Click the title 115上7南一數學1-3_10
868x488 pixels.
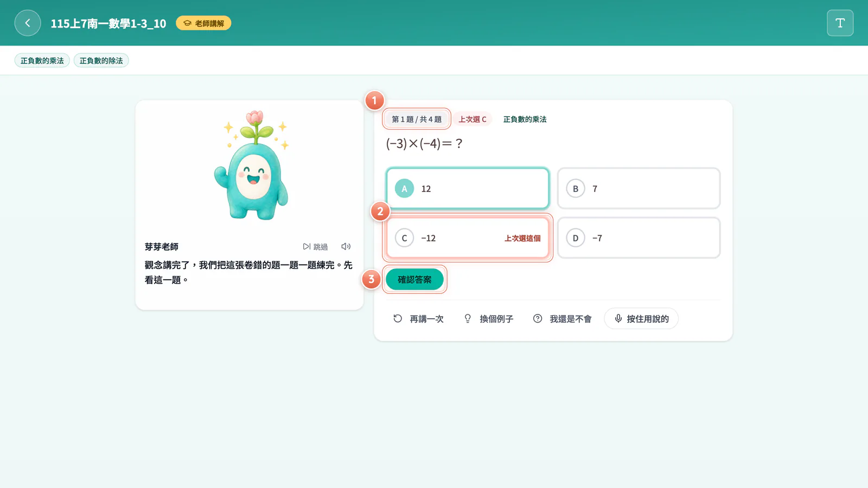[108, 23]
